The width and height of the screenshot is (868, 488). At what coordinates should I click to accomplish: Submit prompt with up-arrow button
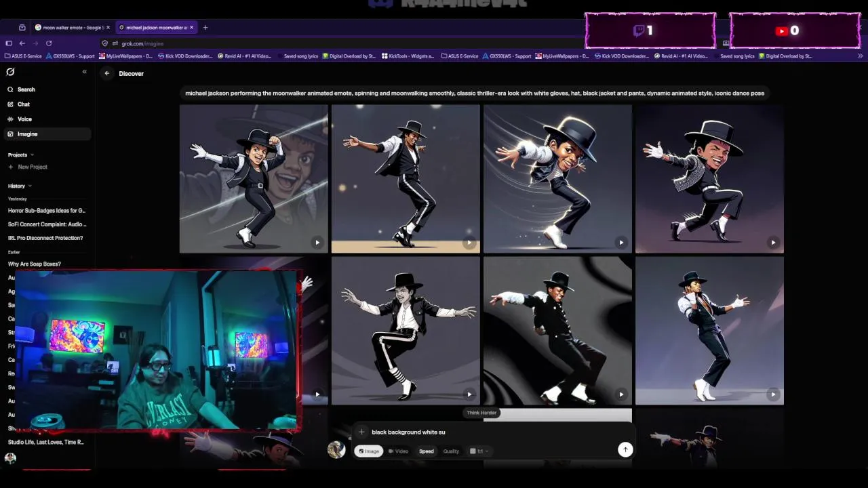pyautogui.click(x=625, y=449)
